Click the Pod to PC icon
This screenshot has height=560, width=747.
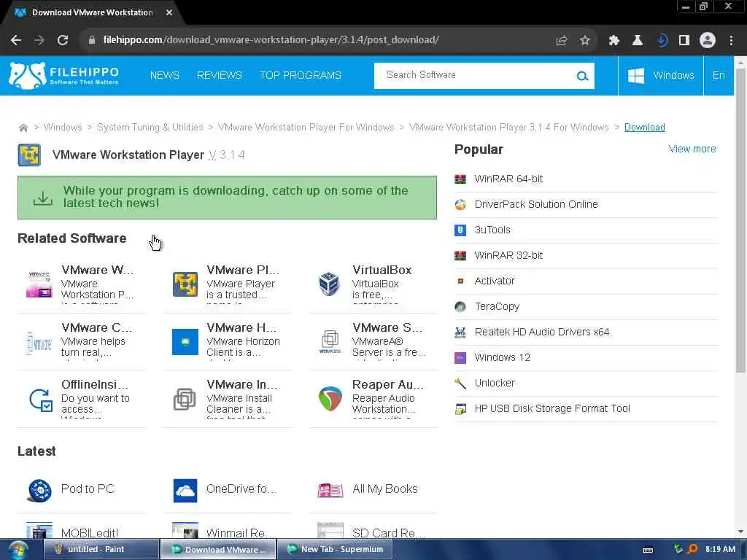pos(39,491)
